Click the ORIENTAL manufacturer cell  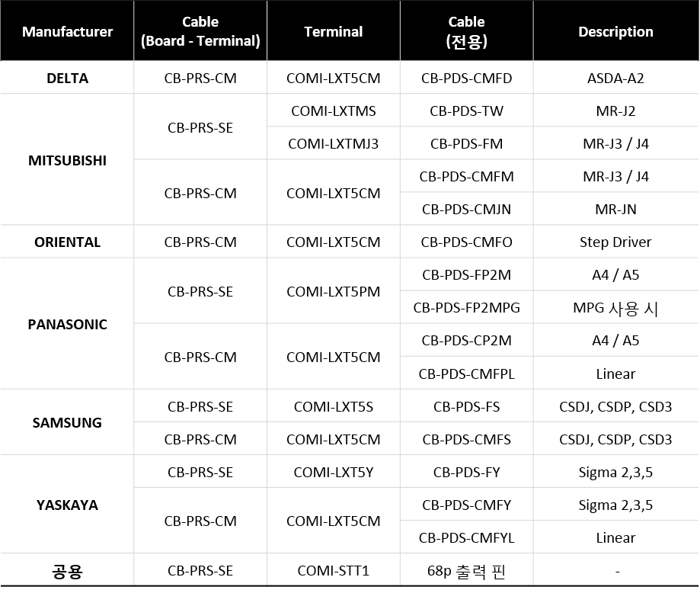click(x=67, y=242)
